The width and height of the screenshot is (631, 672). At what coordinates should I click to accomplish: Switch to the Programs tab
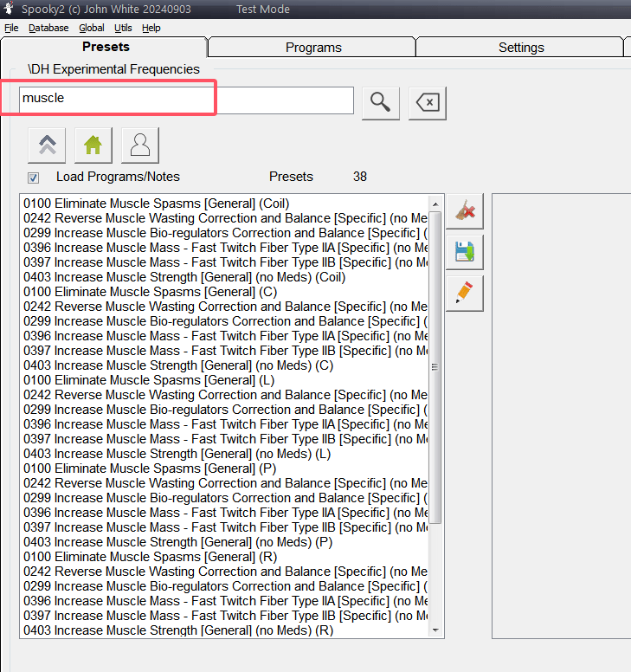tap(313, 48)
